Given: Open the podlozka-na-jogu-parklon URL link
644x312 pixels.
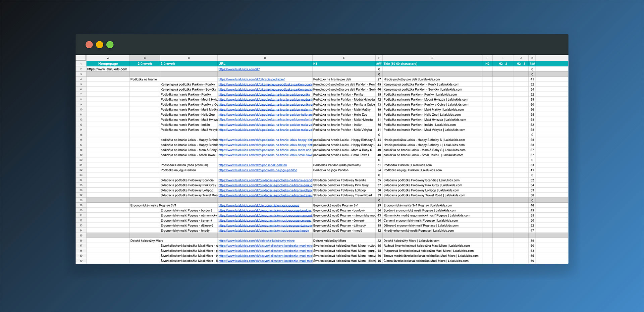Looking at the screenshot, I should click(258, 170).
